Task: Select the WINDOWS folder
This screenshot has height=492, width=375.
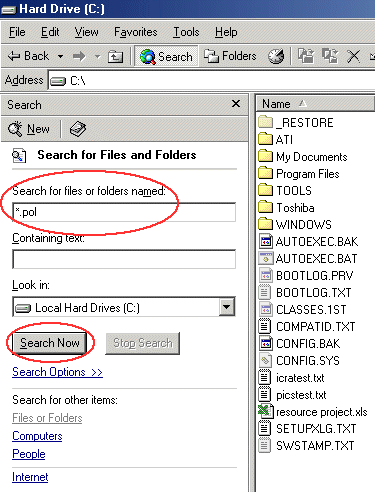Action: (x=295, y=224)
